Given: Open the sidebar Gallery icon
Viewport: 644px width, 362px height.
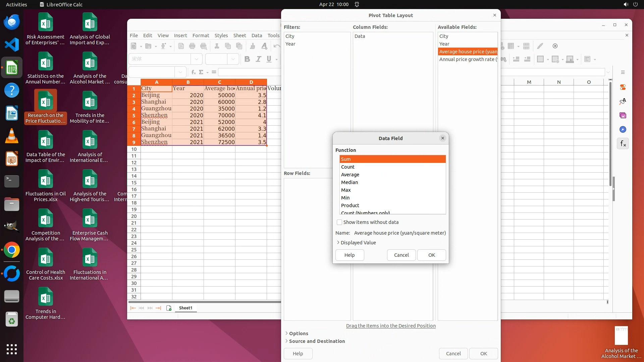Looking at the screenshot, I should point(623,116).
